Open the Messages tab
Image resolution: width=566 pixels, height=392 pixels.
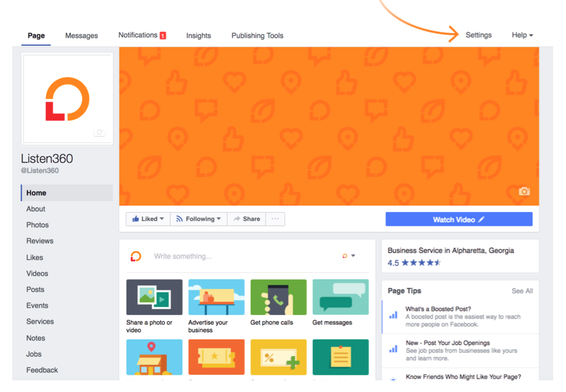tap(81, 35)
